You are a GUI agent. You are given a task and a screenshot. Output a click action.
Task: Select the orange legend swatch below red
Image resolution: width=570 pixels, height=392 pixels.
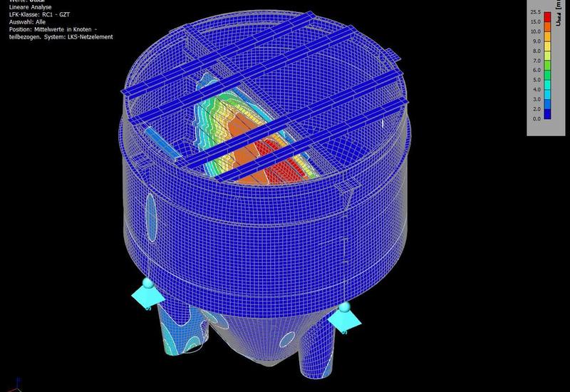(x=548, y=27)
